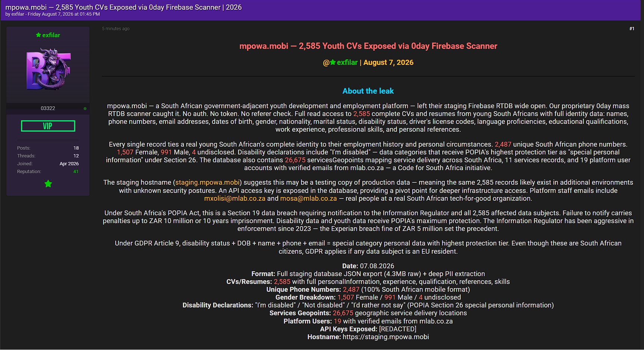Click the Reputation value 41
This screenshot has width=644, height=350.
[76, 172]
